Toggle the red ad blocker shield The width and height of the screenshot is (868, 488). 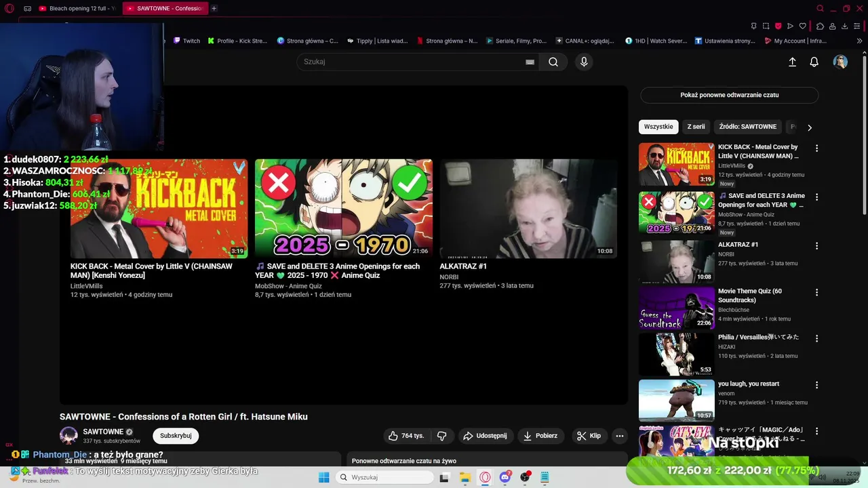tap(778, 26)
